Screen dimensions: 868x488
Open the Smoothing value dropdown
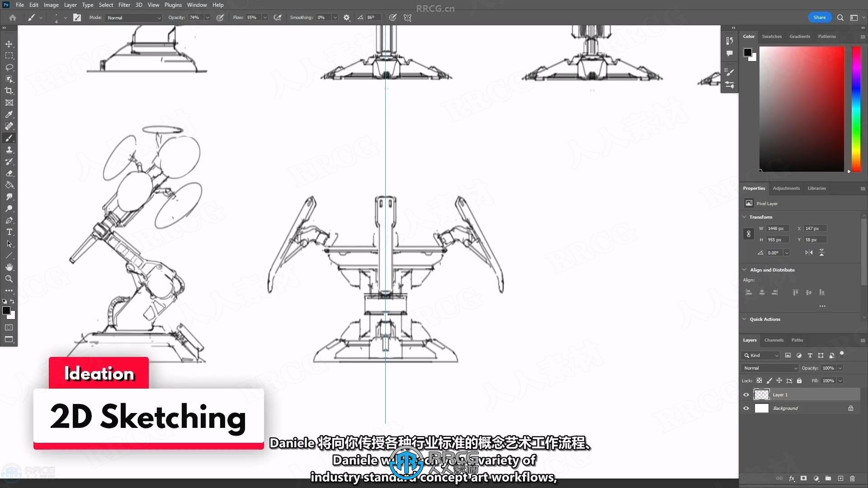click(x=335, y=18)
